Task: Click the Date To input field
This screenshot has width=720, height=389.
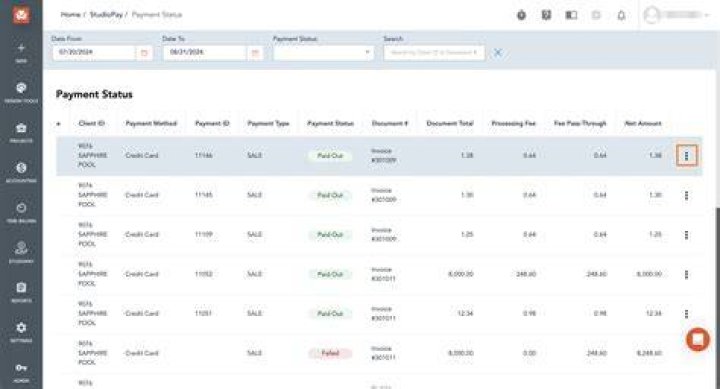Action: [205, 53]
